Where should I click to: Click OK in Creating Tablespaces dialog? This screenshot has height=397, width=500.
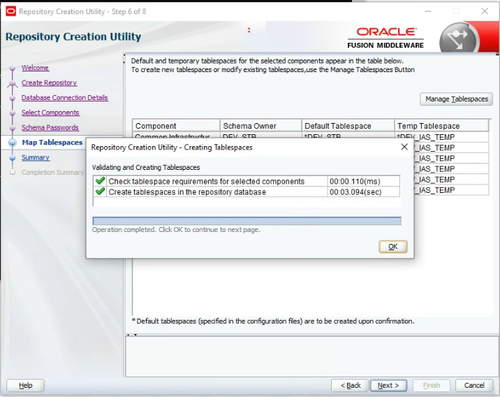pos(393,247)
